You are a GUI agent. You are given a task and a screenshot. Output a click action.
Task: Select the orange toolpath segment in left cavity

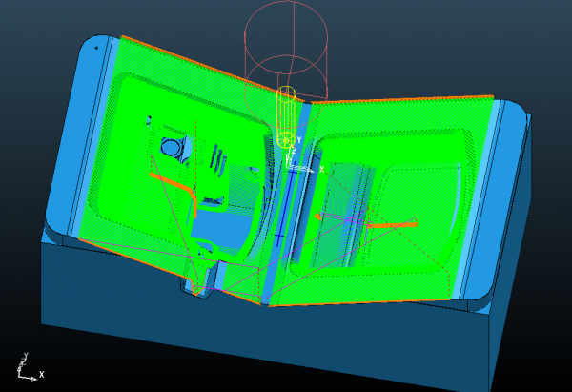click(x=174, y=195)
